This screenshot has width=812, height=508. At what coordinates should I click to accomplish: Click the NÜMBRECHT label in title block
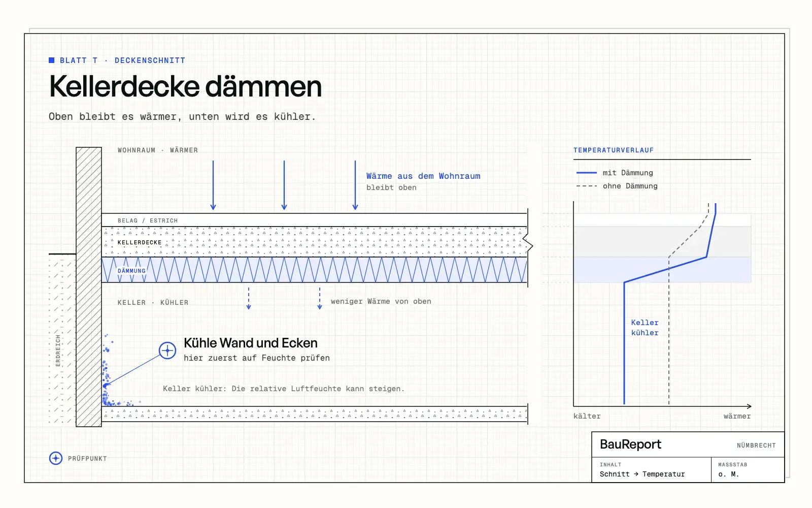[756, 446]
